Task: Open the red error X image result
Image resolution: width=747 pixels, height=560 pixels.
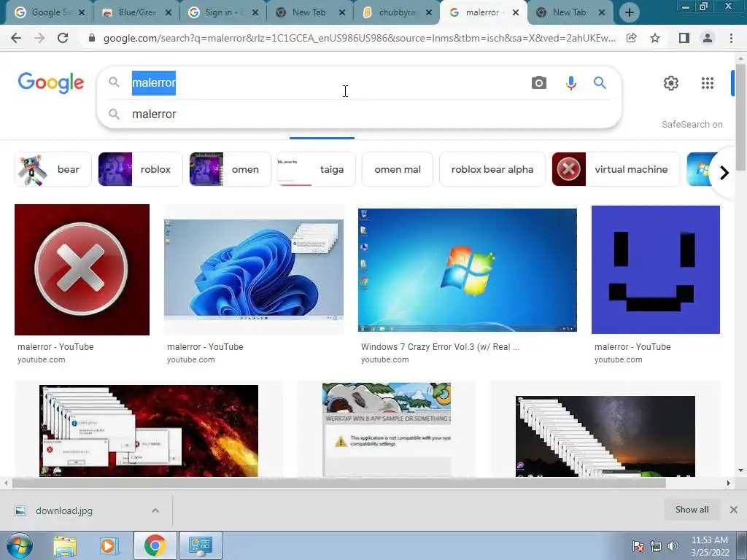Action: pos(82,270)
